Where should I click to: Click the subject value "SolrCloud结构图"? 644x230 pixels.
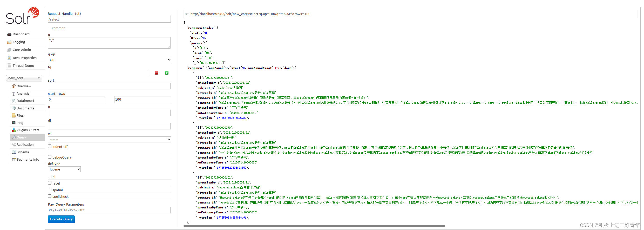pos(230,88)
